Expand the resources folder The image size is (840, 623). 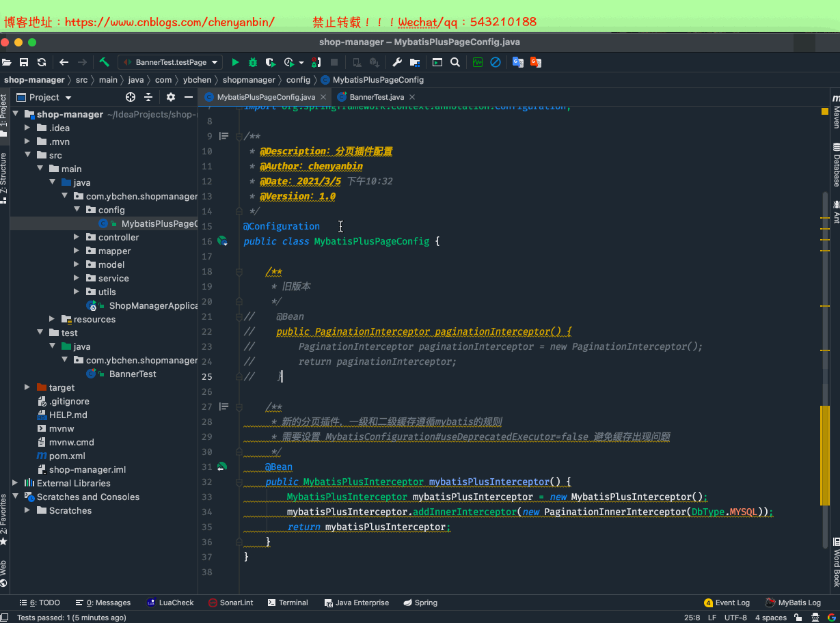click(52, 319)
